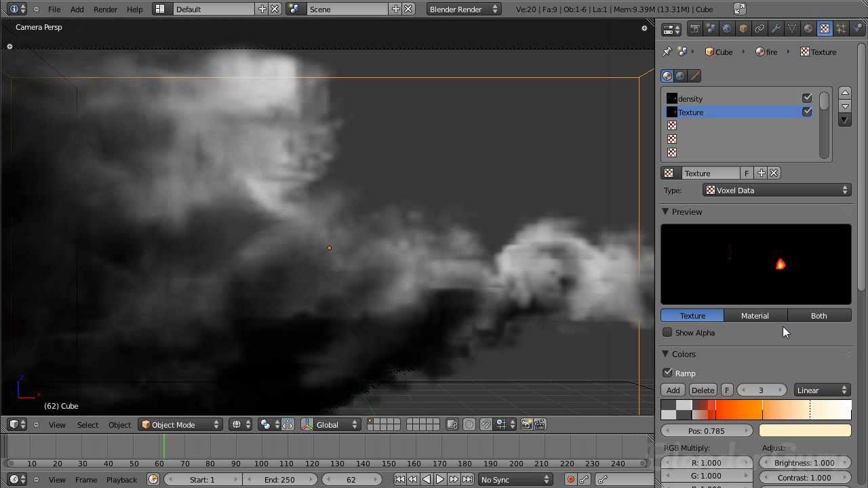Pin the properties context with the pin icon
868x488 pixels.
667,52
